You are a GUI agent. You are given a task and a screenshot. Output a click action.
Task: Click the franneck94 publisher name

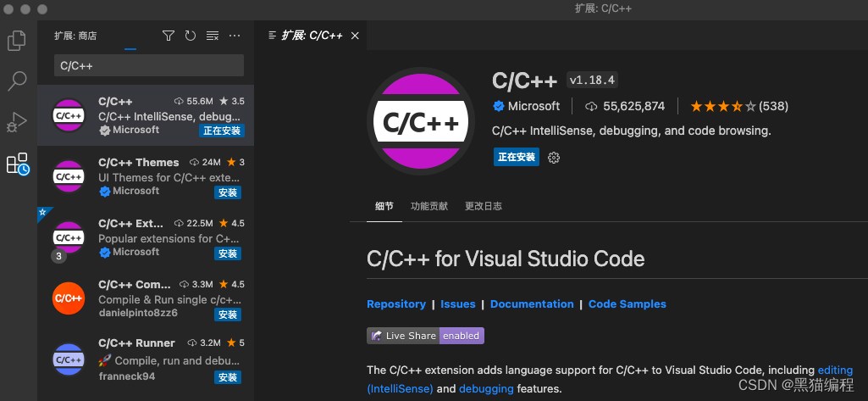point(127,376)
